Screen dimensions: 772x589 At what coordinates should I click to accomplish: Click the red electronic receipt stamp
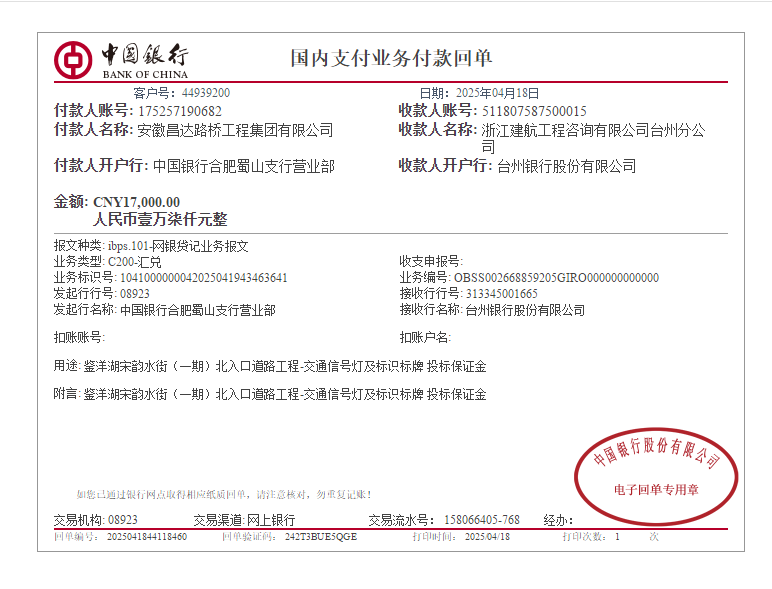pyautogui.click(x=656, y=474)
